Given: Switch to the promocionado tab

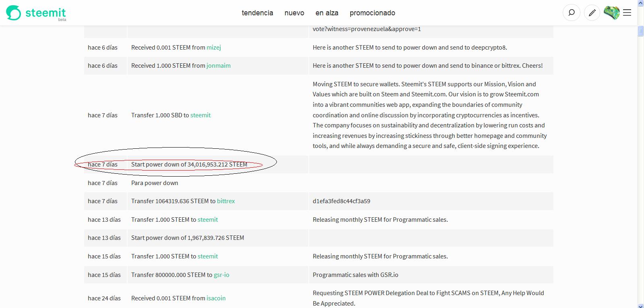Looking at the screenshot, I should point(372,13).
